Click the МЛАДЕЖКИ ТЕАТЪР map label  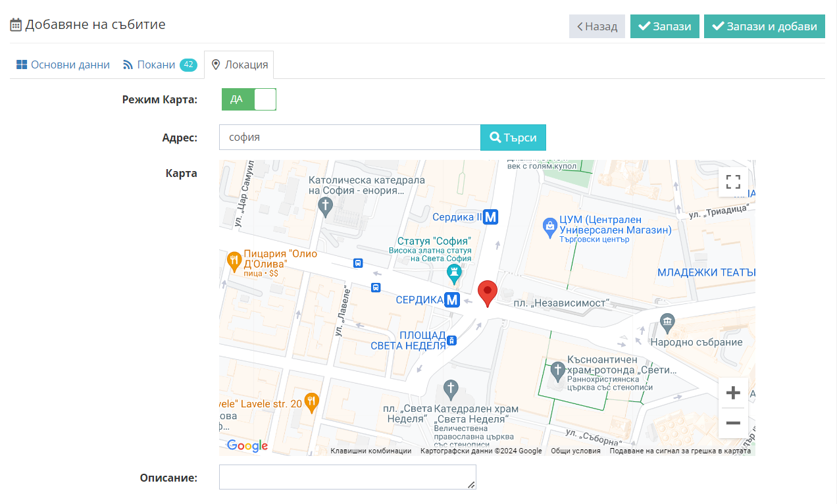[x=706, y=272]
